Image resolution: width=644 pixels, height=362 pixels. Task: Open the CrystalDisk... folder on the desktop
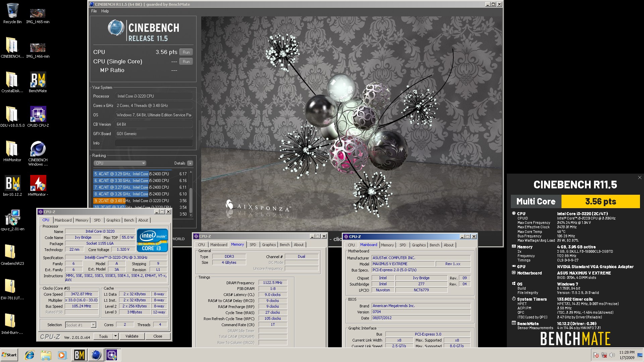pos(12,82)
